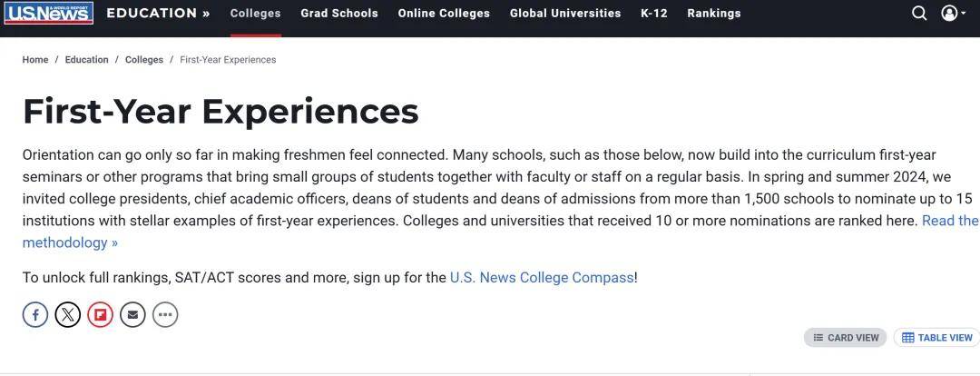Open the U.S. News College Compass link
980x376 pixels.
[x=542, y=278]
